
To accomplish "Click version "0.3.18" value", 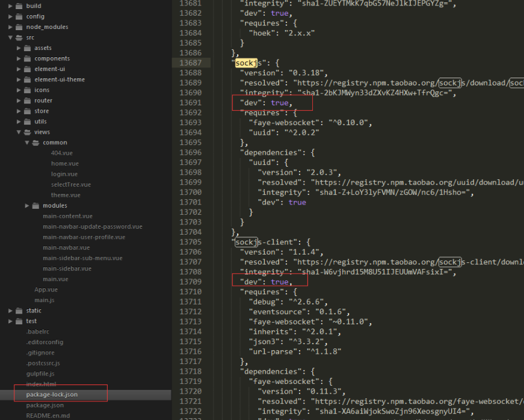I will point(306,73).
